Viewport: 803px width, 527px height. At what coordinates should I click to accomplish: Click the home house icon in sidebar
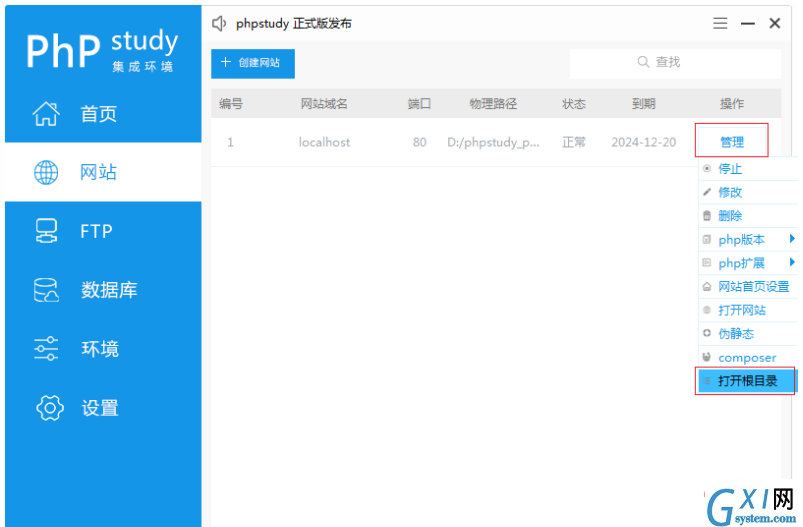click(46, 114)
